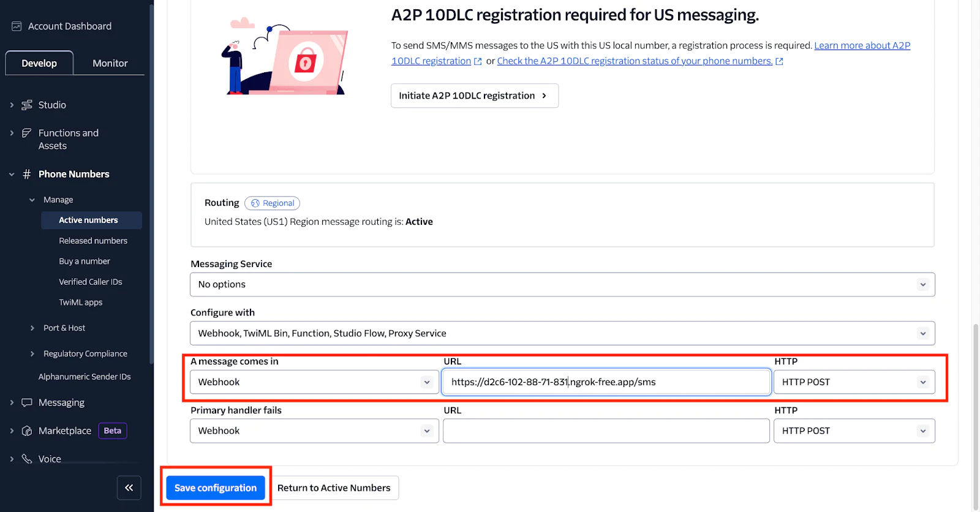Click the message webhook URL field

pos(606,382)
